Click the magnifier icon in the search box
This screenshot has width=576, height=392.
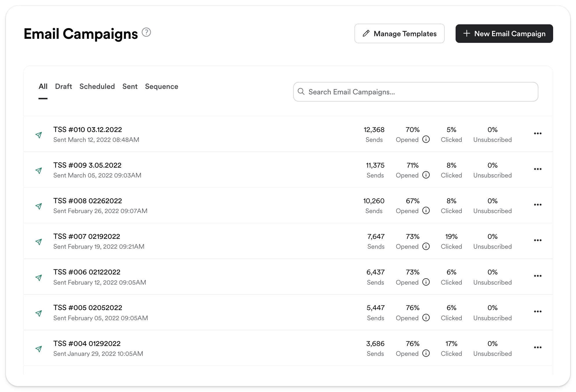pyautogui.click(x=301, y=91)
